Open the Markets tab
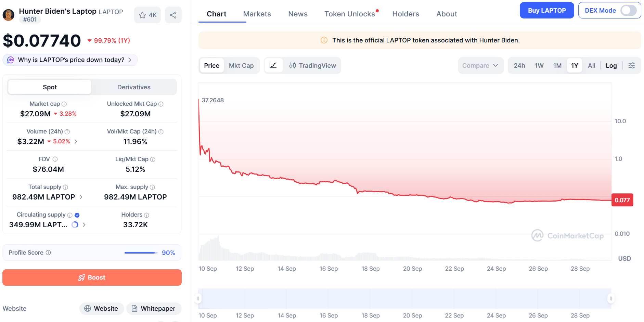 coord(257,14)
